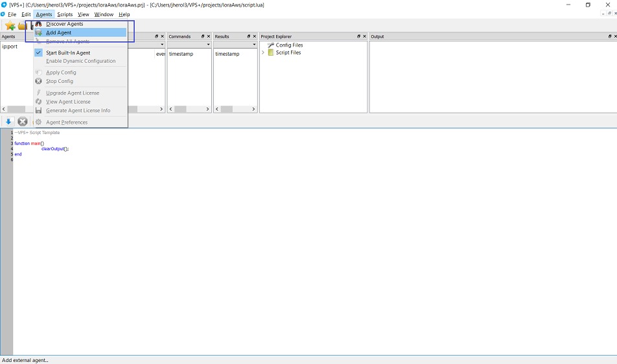Click the Agents panel horizontal scrollbar
The image size is (617, 364).
[17, 109]
